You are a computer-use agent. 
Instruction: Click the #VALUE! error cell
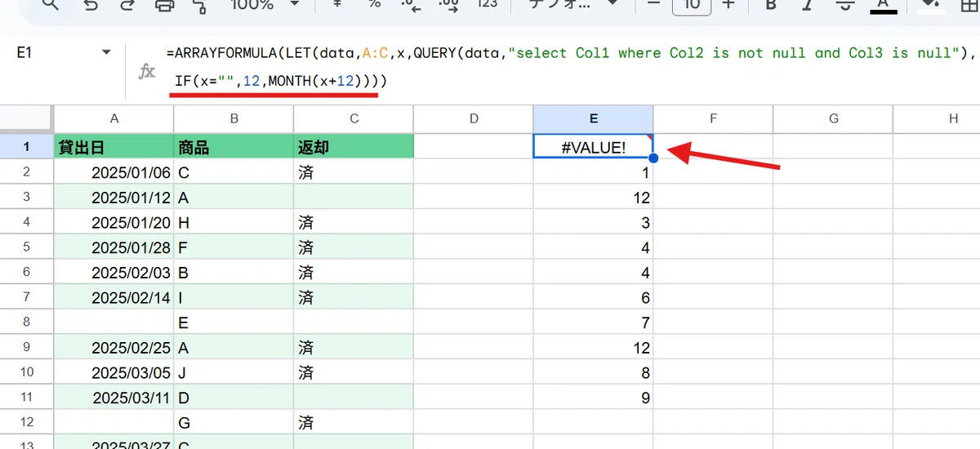[593, 147]
